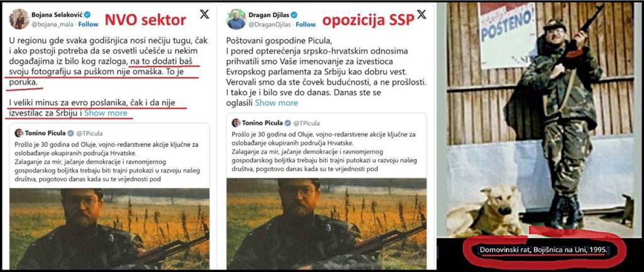Click Tonino Picula's avatar in the left quoted tweet
This screenshot has width=644, height=272.
(19, 133)
